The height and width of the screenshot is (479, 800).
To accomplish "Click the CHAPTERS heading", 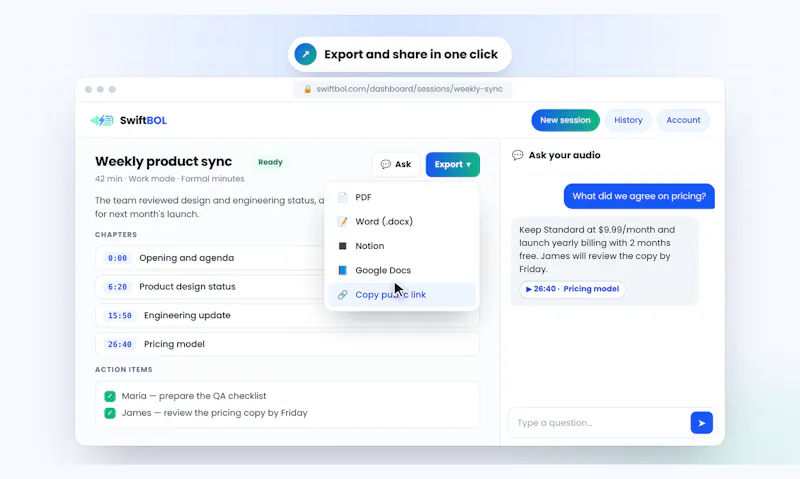I will click(x=116, y=235).
